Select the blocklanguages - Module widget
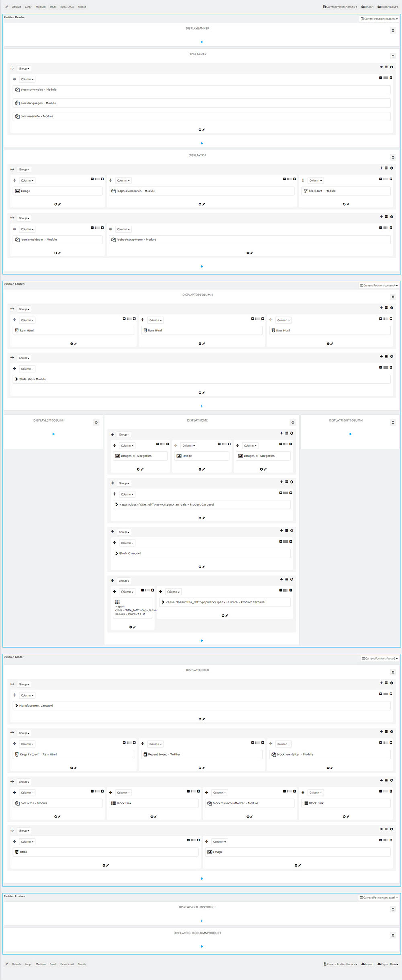The height and width of the screenshot is (980, 402). (x=201, y=103)
